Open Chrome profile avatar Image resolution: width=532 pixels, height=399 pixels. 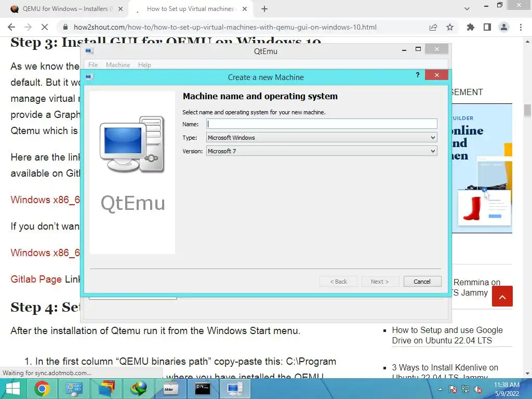[504, 27]
